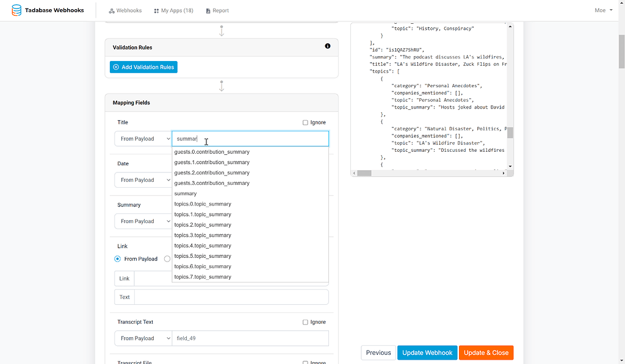Check Ignore for Transcript Text field
Viewport: 625px width, 364px height.
click(x=305, y=322)
